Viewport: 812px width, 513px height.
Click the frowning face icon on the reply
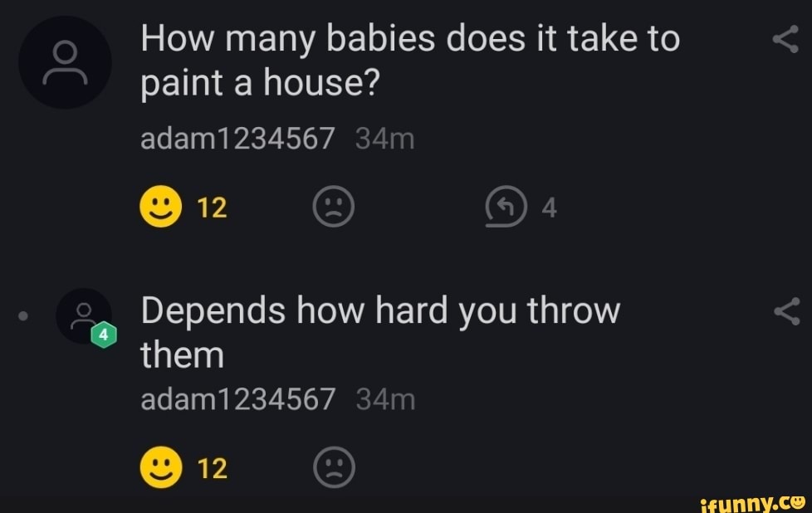pyautogui.click(x=335, y=467)
